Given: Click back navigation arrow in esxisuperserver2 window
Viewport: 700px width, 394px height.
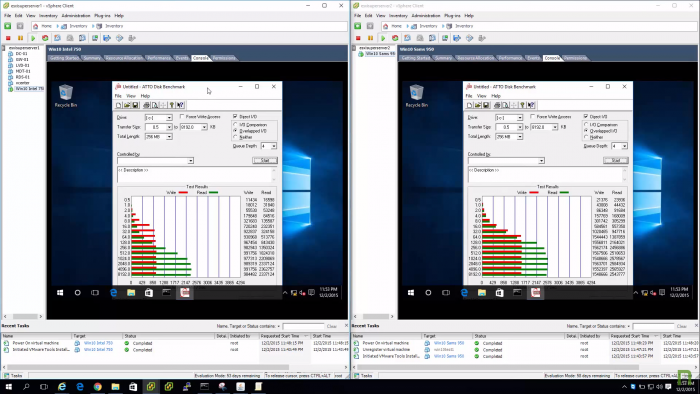Looking at the screenshot, I should point(358,26).
